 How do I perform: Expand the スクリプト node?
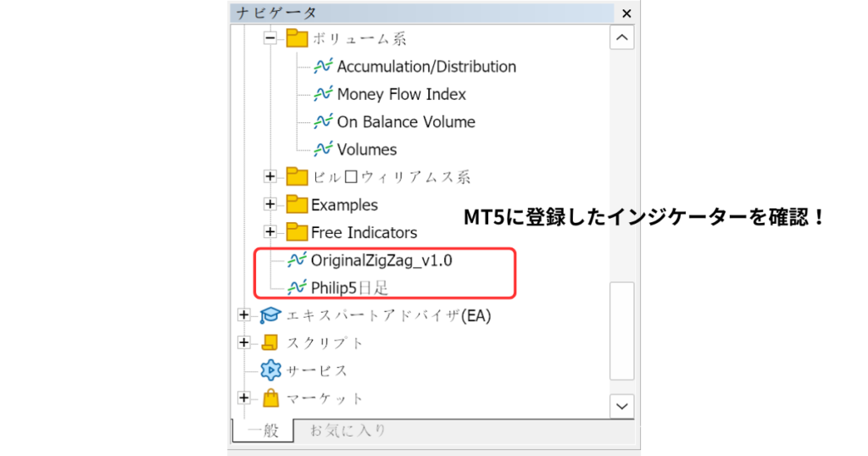pyautogui.click(x=243, y=342)
